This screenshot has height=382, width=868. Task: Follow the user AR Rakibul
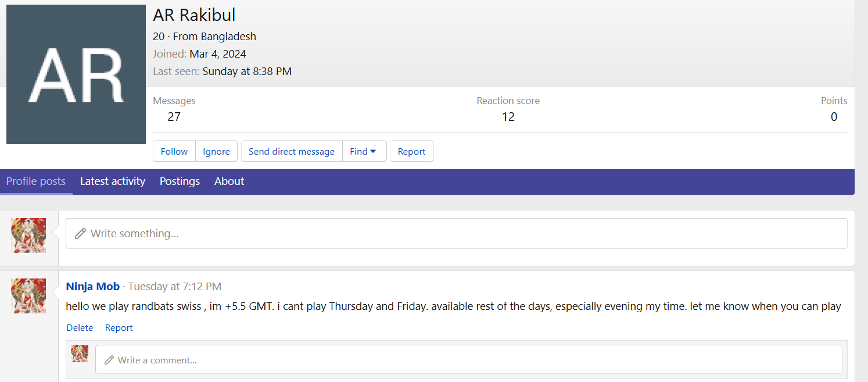[174, 151]
